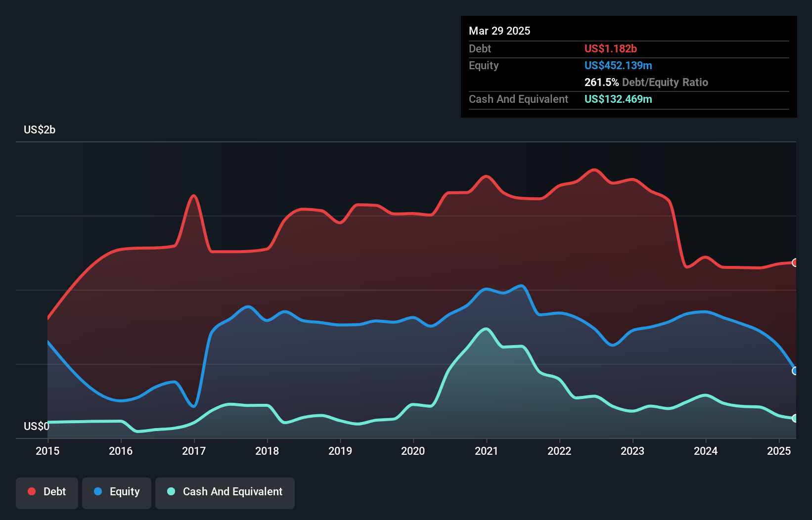Click the 2024 x-axis label
The image size is (812, 520).
pos(706,451)
